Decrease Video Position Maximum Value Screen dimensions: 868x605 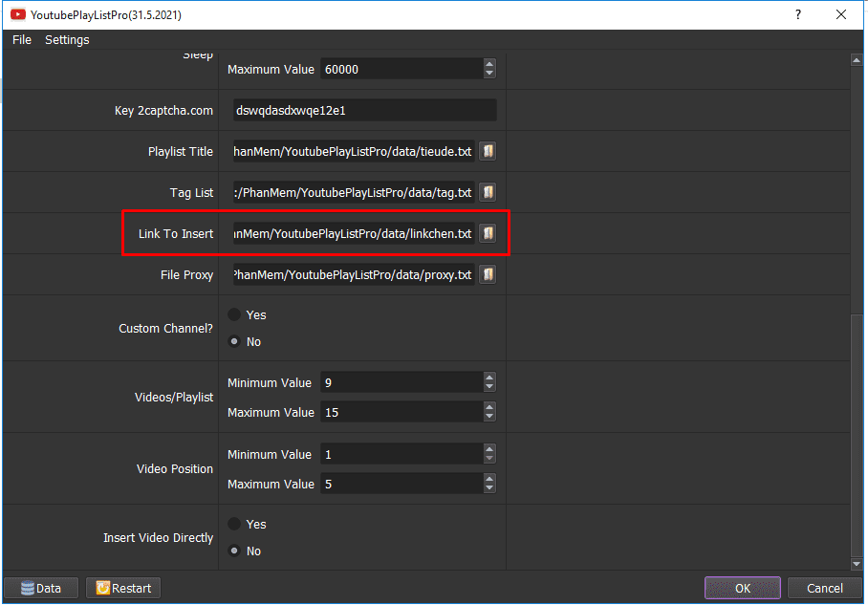(x=488, y=489)
